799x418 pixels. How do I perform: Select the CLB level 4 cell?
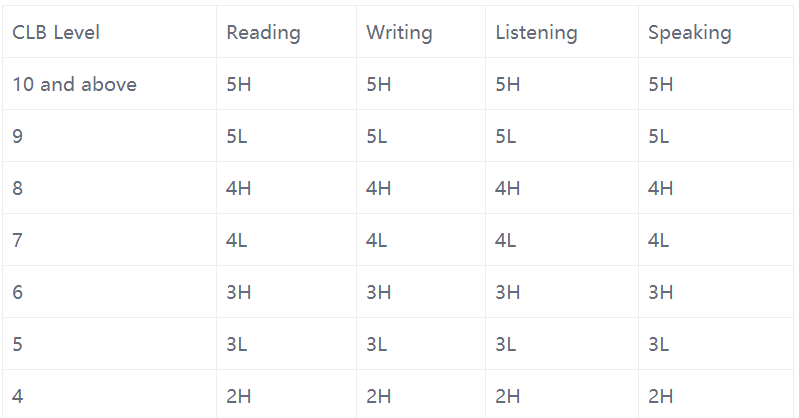[18, 397]
